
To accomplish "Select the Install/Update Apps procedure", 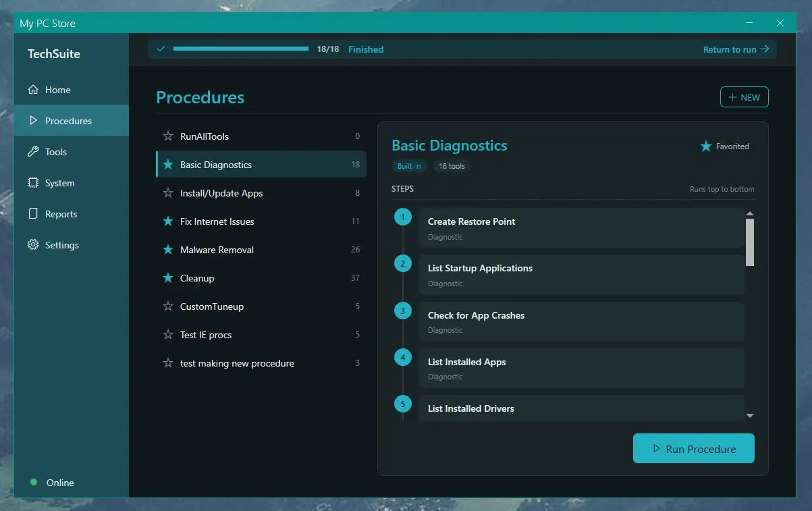I will pyautogui.click(x=261, y=193).
